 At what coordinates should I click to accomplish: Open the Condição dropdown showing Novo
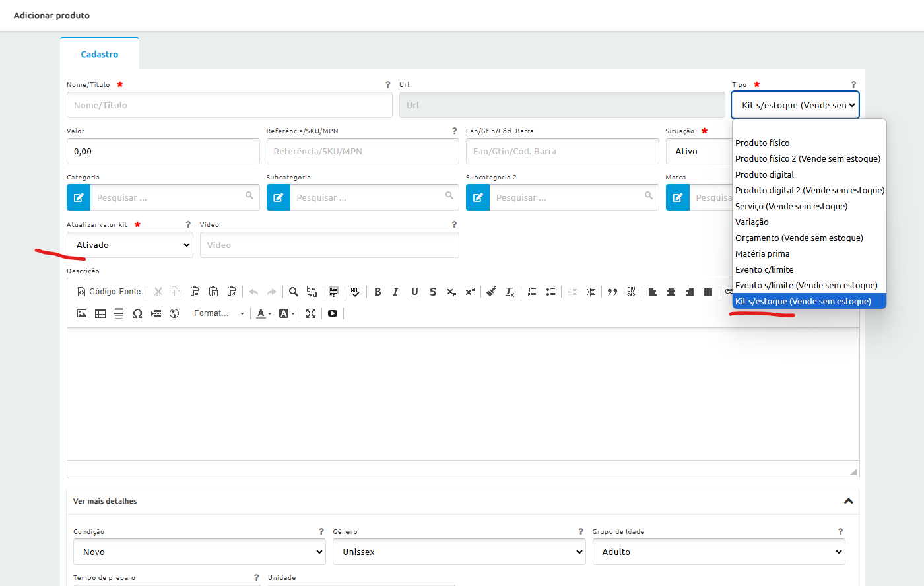199,552
